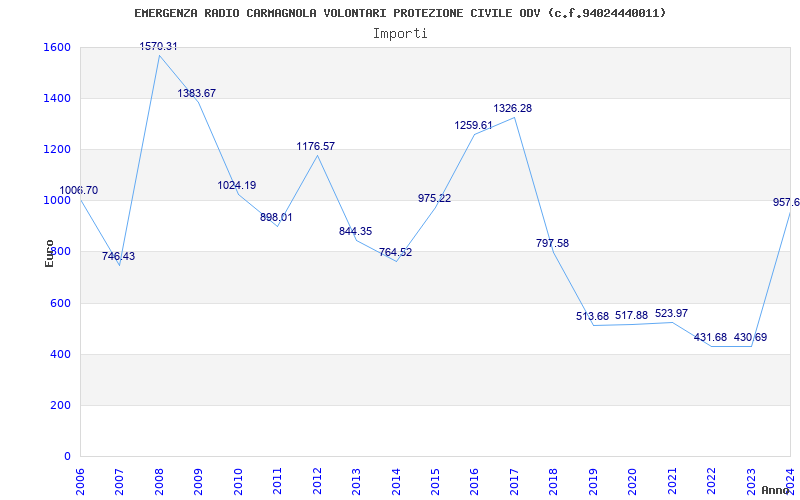This screenshot has height=500, width=800.
Task: Click the 0 y-axis tick label
Action: [67, 456]
